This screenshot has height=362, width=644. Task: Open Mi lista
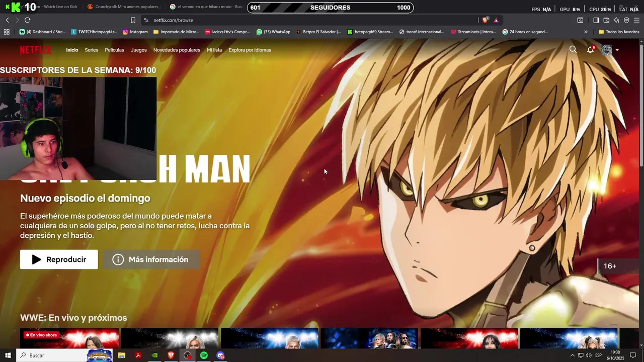click(214, 50)
